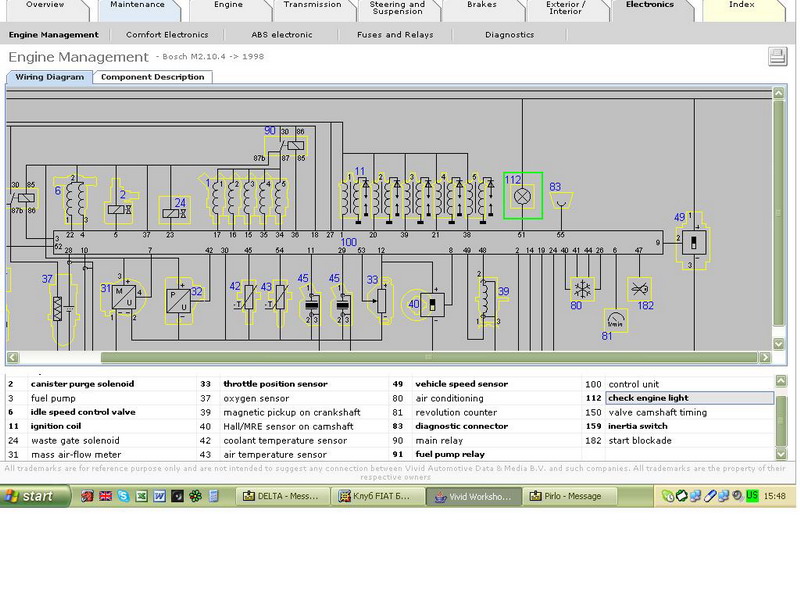Select 'inertia switch' in component list
Viewport: 800px width, 600px height.
pos(640,426)
